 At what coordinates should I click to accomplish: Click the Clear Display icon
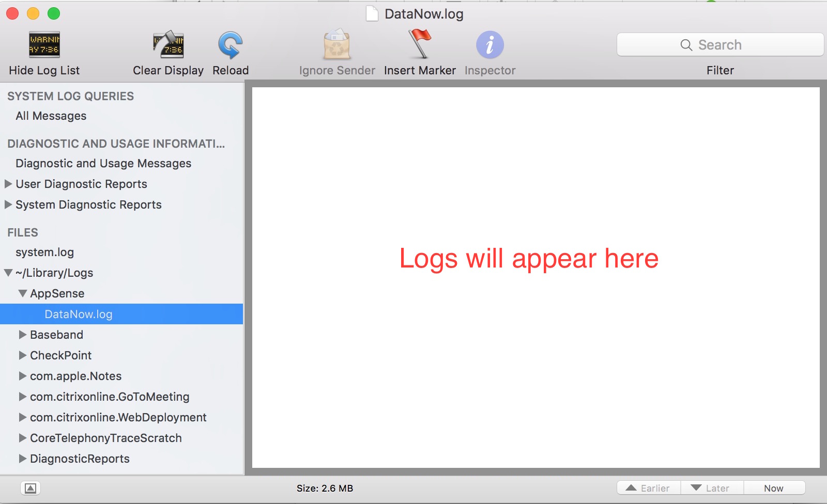point(168,45)
